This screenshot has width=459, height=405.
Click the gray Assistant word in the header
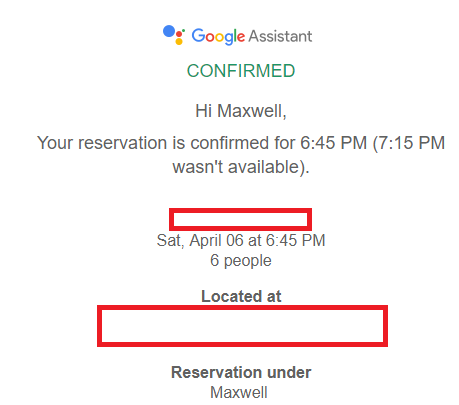click(x=280, y=36)
